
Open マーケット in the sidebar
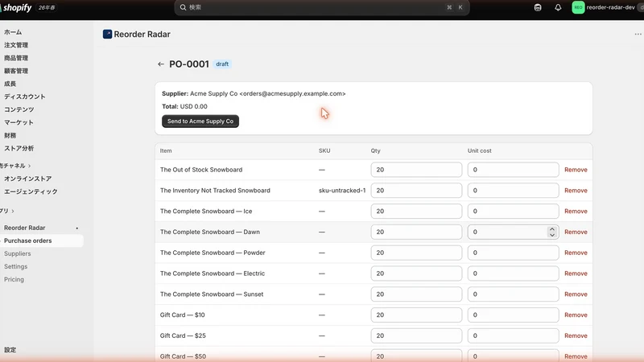19,122
